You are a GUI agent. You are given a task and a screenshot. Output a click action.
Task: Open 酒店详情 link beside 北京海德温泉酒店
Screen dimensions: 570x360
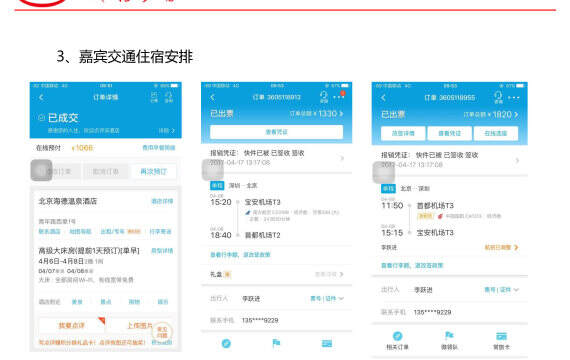click(162, 201)
